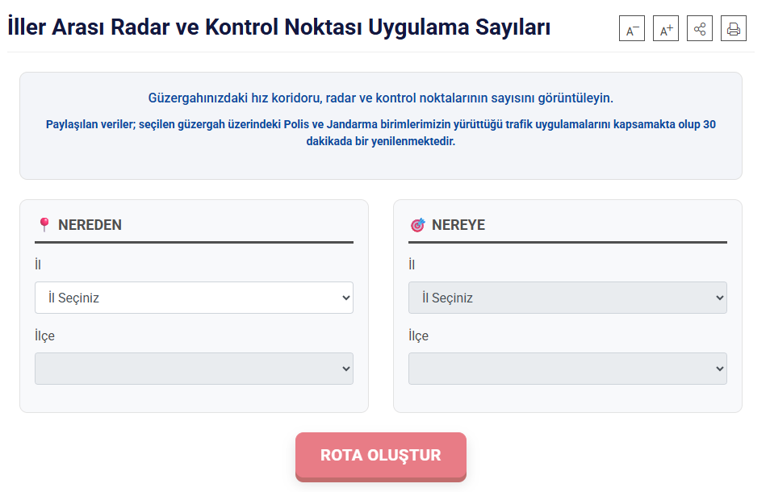
Task: Open the NEREDEN İl Seçiniz dropdown
Action: tap(194, 297)
